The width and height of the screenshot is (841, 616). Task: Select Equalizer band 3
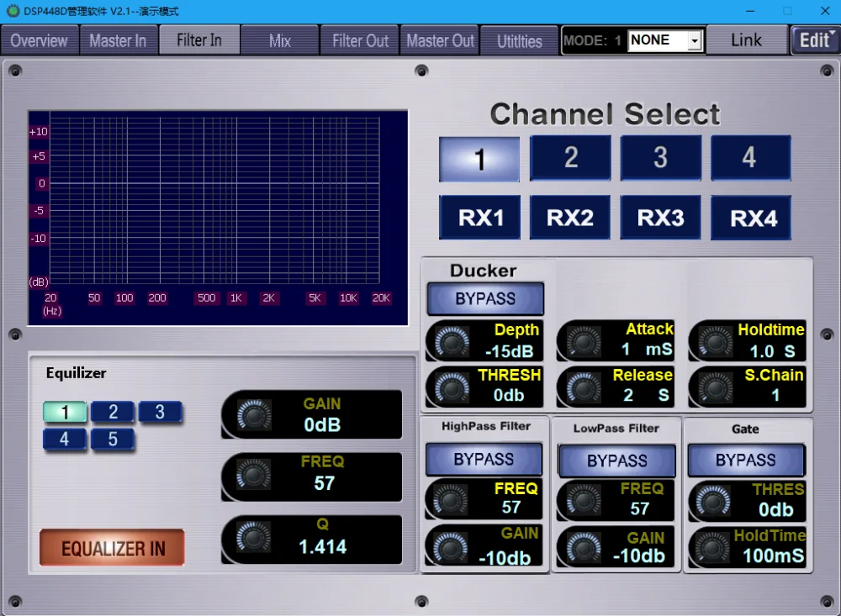tap(160, 412)
